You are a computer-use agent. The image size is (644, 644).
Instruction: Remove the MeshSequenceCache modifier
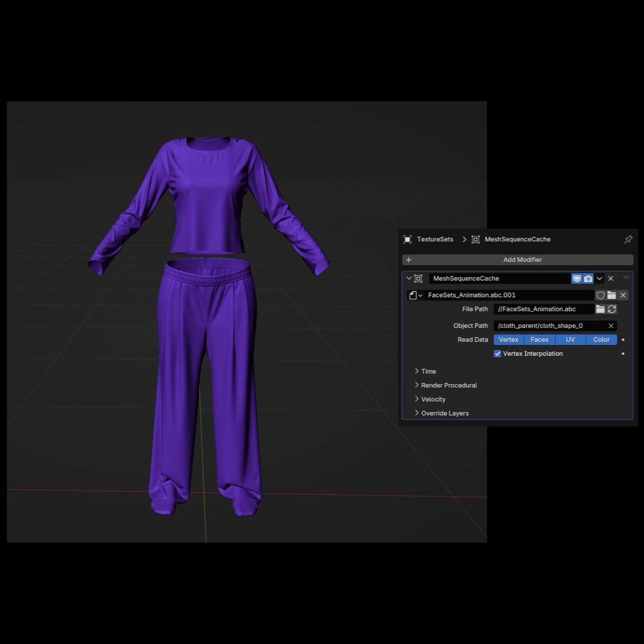click(x=611, y=278)
